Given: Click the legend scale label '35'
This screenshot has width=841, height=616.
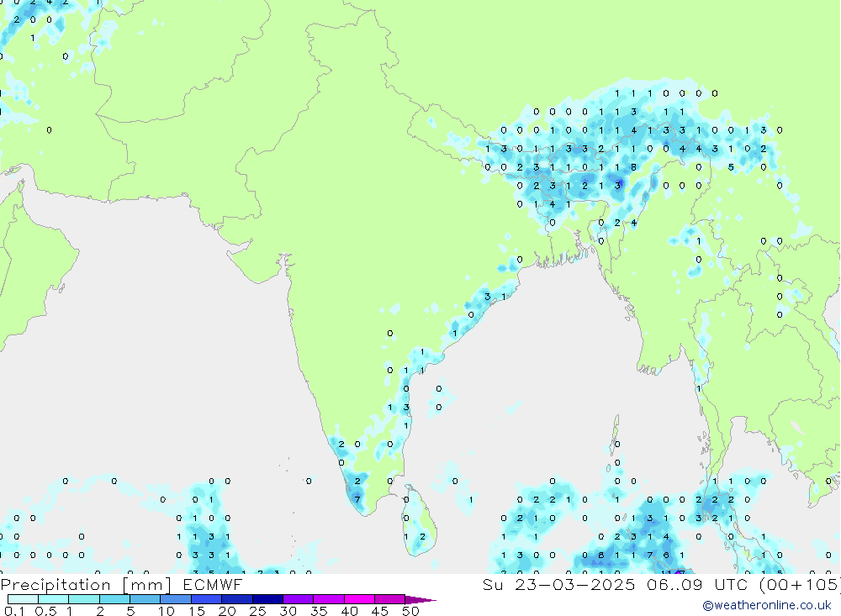Looking at the screenshot, I should (x=319, y=611).
